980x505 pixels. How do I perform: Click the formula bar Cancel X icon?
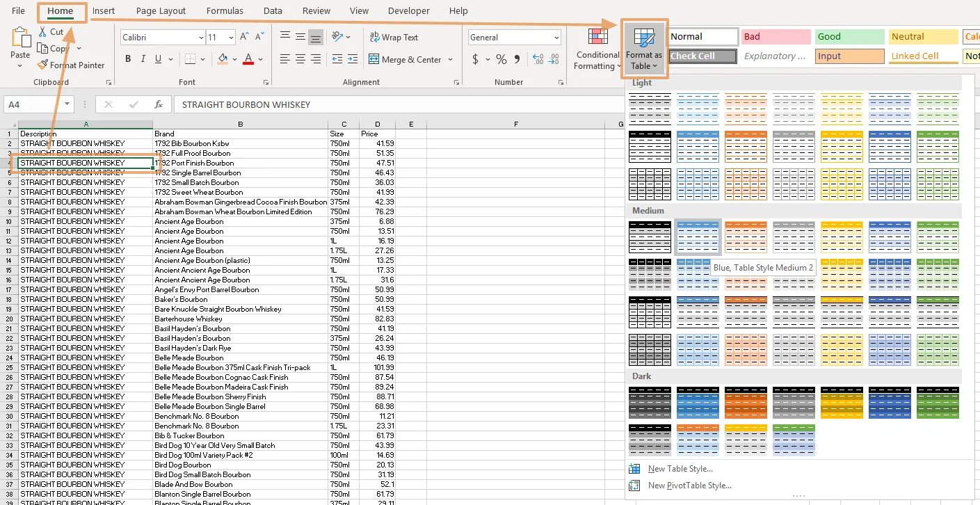point(108,104)
